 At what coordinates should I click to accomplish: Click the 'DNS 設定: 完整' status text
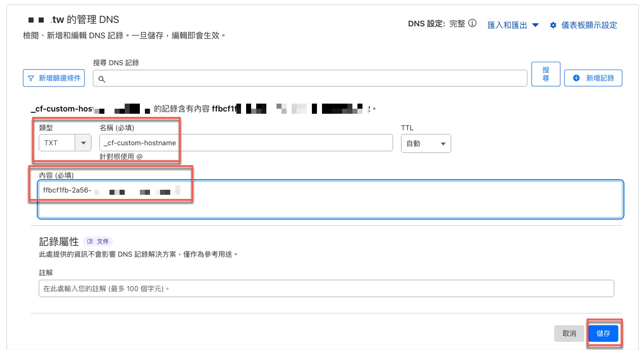pyautogui.click(x=437, y=24)
